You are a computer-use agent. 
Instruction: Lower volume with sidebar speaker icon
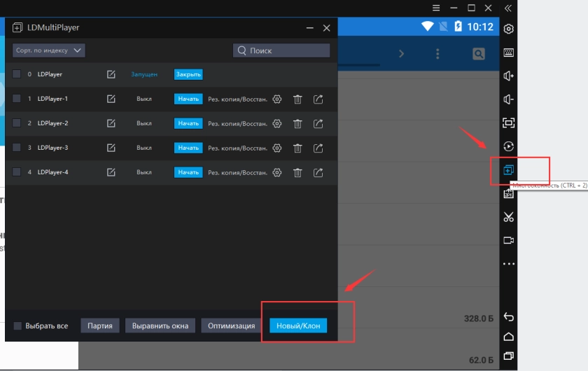coord(508,99)
